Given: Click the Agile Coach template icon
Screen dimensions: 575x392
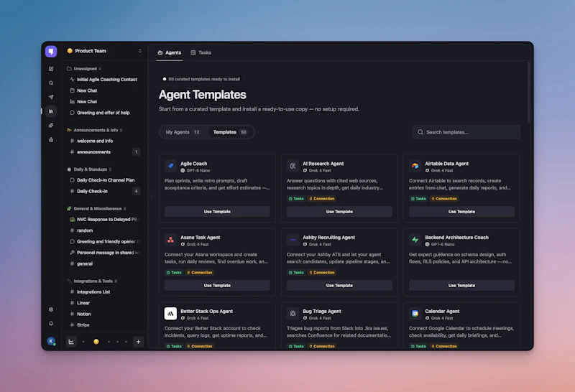Looking at the screenshot, I should 170,166.
